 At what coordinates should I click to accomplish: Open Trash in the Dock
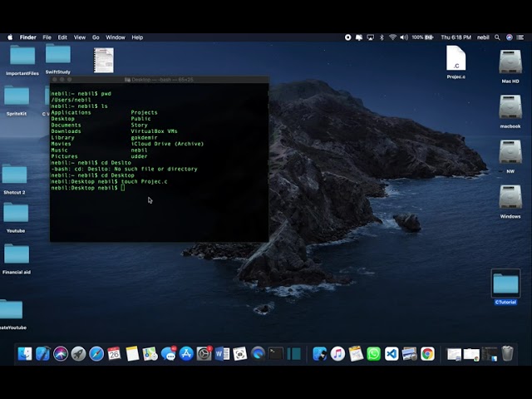(x=507, y=353)
